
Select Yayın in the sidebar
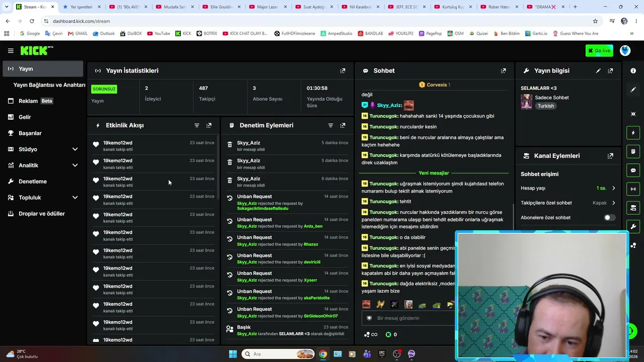click(x=43, y=69)
